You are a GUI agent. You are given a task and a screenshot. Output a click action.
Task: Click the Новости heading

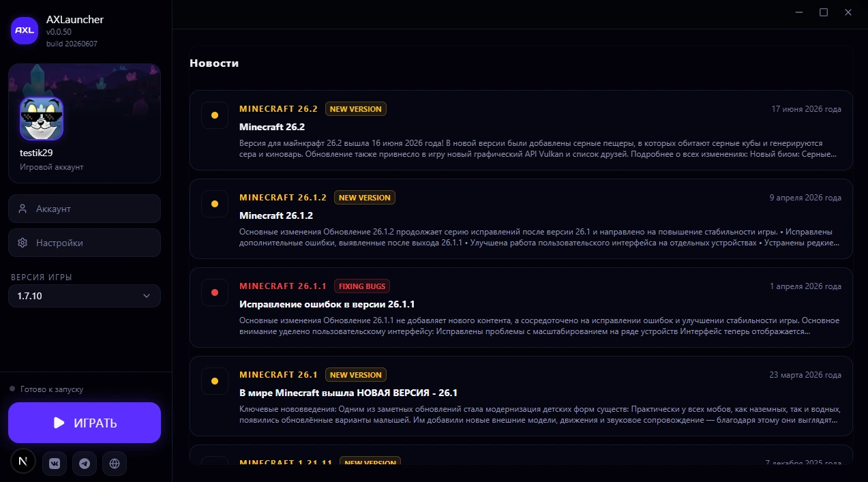pyautogui.click(x=214, y=63)
